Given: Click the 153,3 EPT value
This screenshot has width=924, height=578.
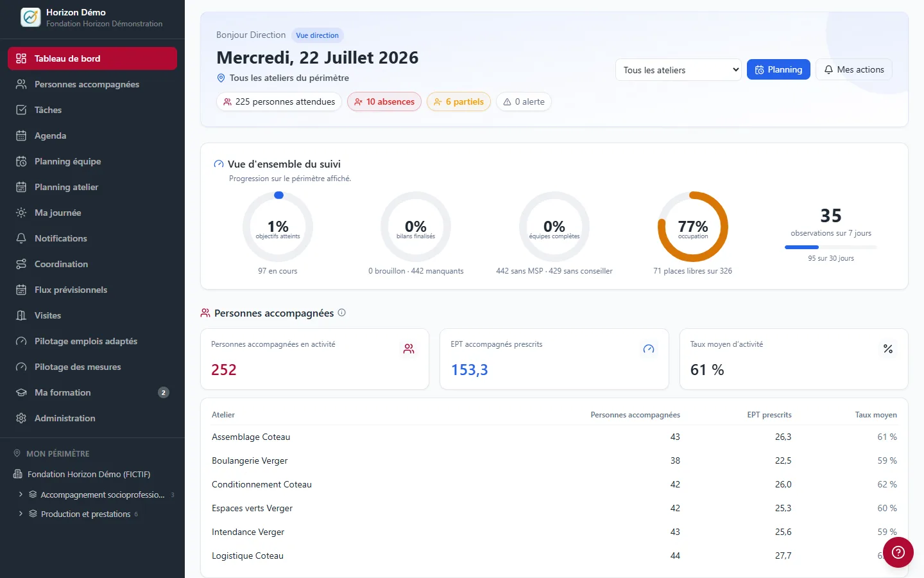Looking at the screenshot, I should (470, 370).
